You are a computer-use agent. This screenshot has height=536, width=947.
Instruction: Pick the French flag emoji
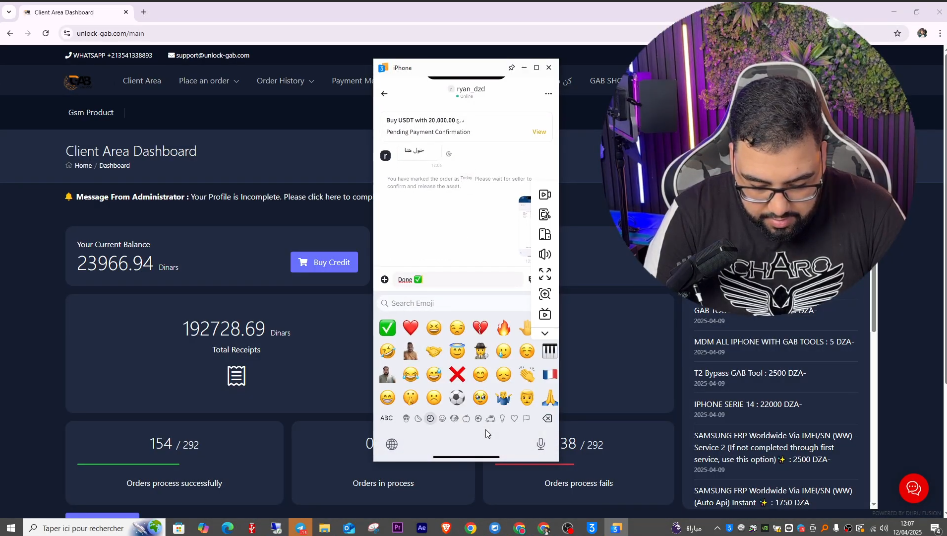click(550, 375)
